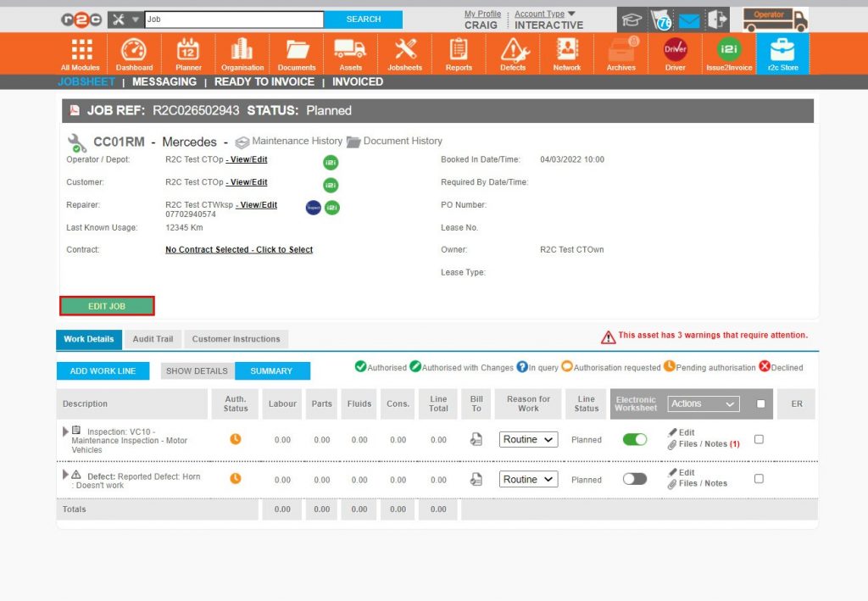Go to the Jobsheet section
868x601 pixels.
86,82
